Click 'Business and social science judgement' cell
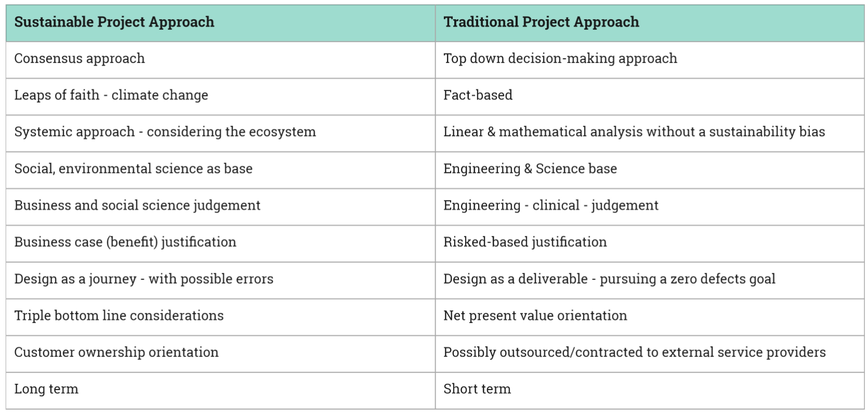This screenshot has height=414, width=868. pos(137,206)
